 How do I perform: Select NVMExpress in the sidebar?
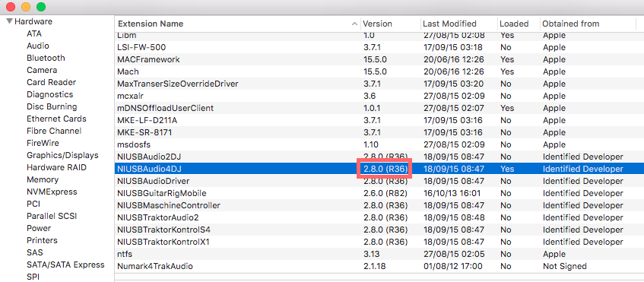(52, 192)
